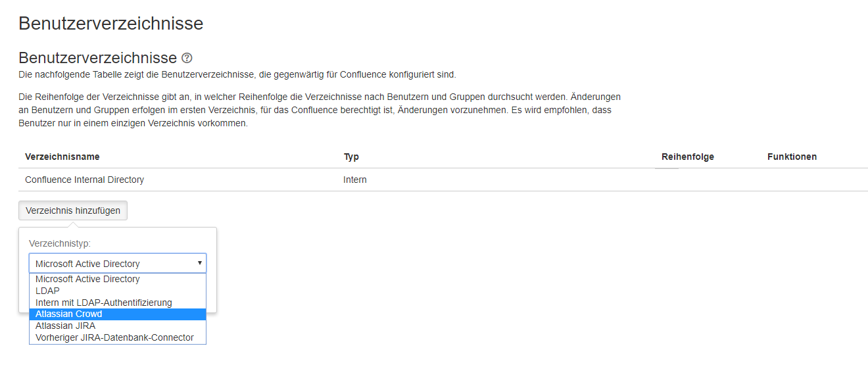Viewport: 868px width, 367px height.
Task: Select Intern mit LDAP-Authentifizierung option
Action: click(103, 303)
